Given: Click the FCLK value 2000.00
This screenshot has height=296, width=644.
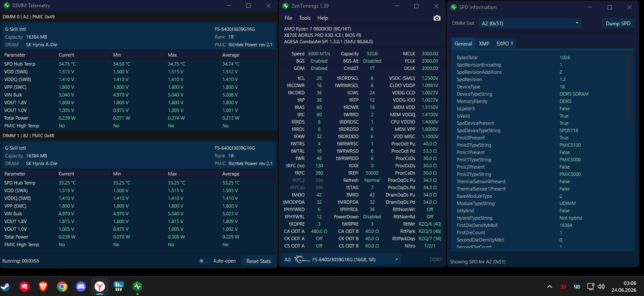Looking at the screenshot, I should 430,61.
